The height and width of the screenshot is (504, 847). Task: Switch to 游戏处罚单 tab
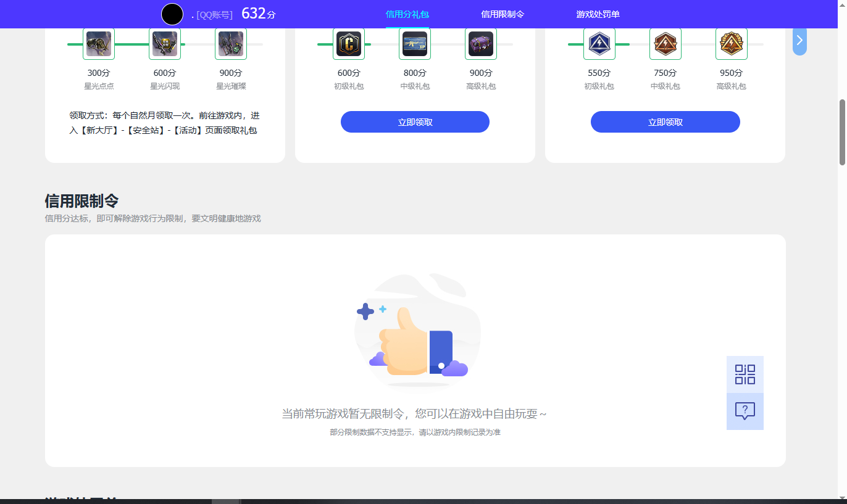click(598, 14)
